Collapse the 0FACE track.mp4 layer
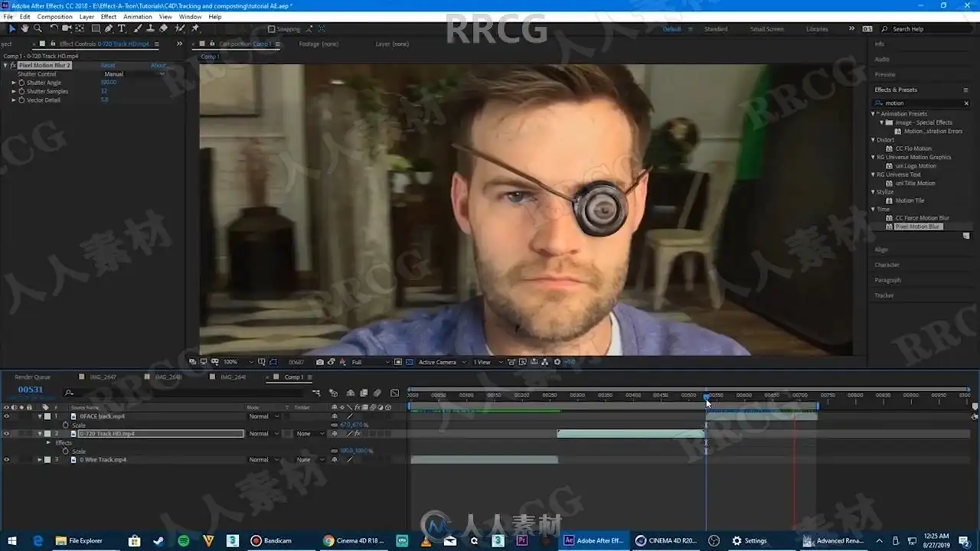Image resolution: width=980 pixels, height=551 pixels. [40, 416]
